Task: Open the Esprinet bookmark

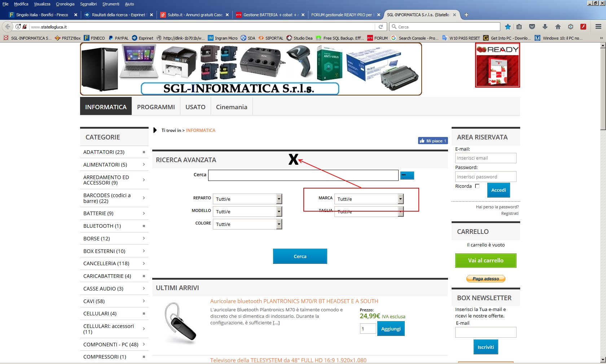Action: (x=142, y=38)
